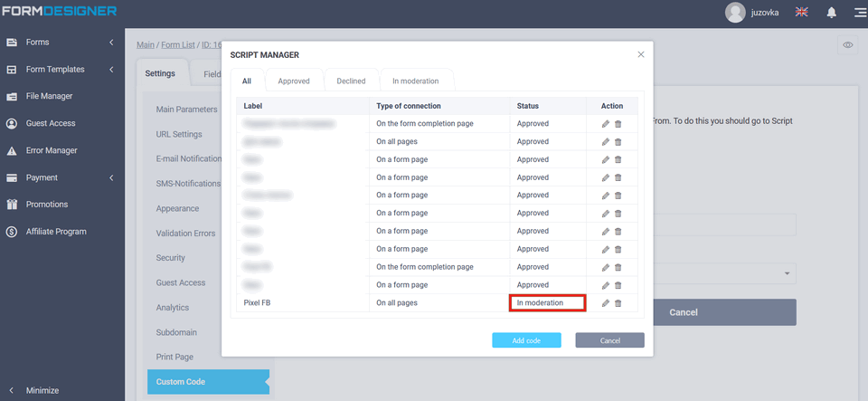Select Custom Code section

point(208,382)
